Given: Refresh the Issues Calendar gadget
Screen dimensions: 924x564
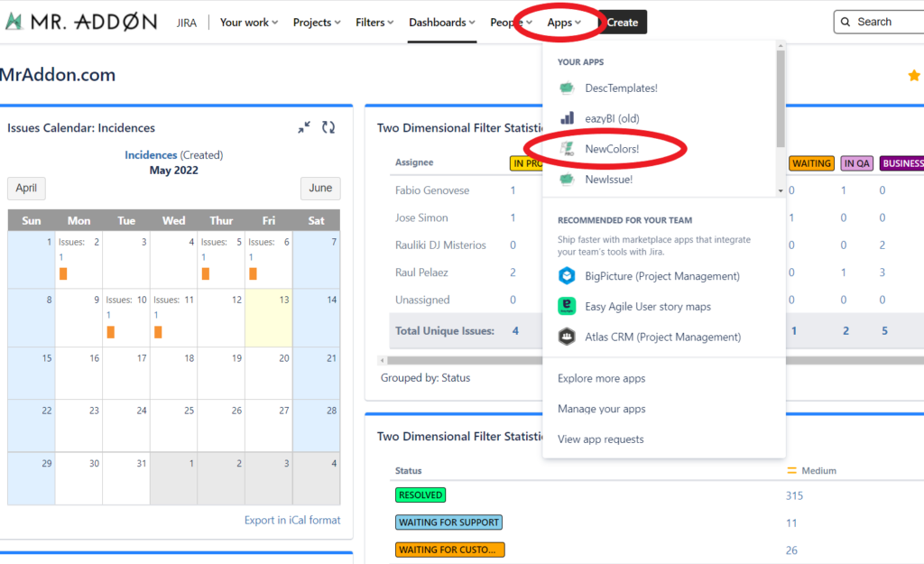Looking at the screenshot, I should coord(328,127).
